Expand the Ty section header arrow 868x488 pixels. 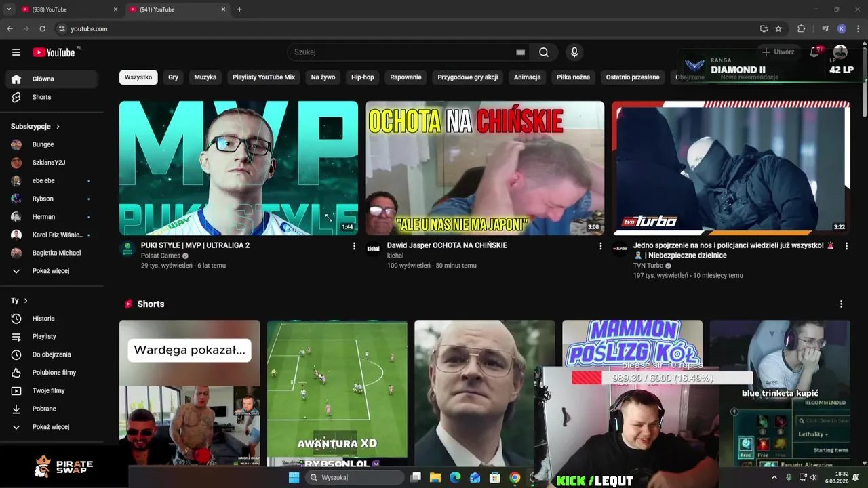point(26,300)
